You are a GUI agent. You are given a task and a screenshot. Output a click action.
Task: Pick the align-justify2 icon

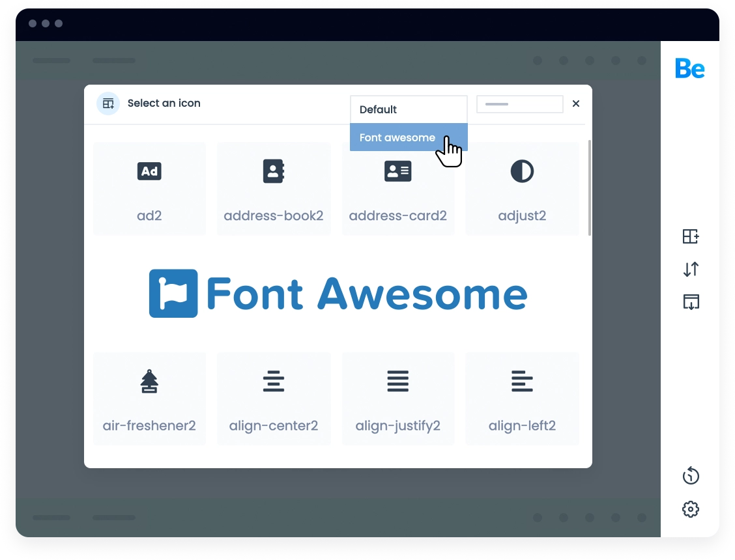397,399
